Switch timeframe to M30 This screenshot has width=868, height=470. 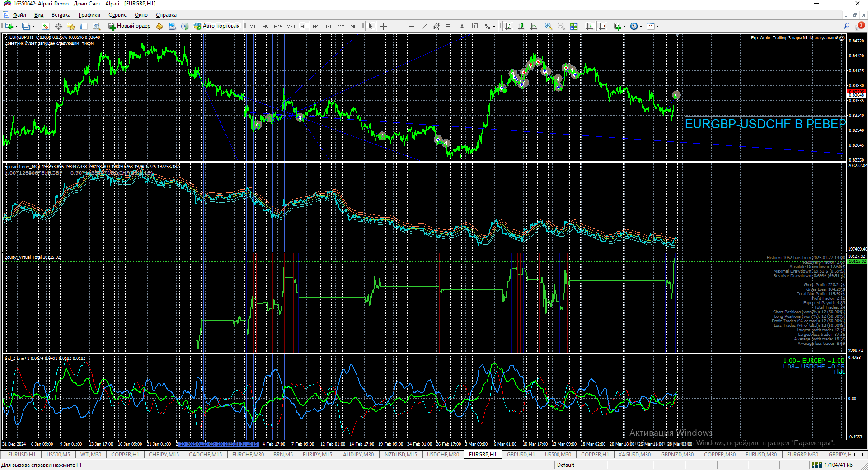coord(291,26)
